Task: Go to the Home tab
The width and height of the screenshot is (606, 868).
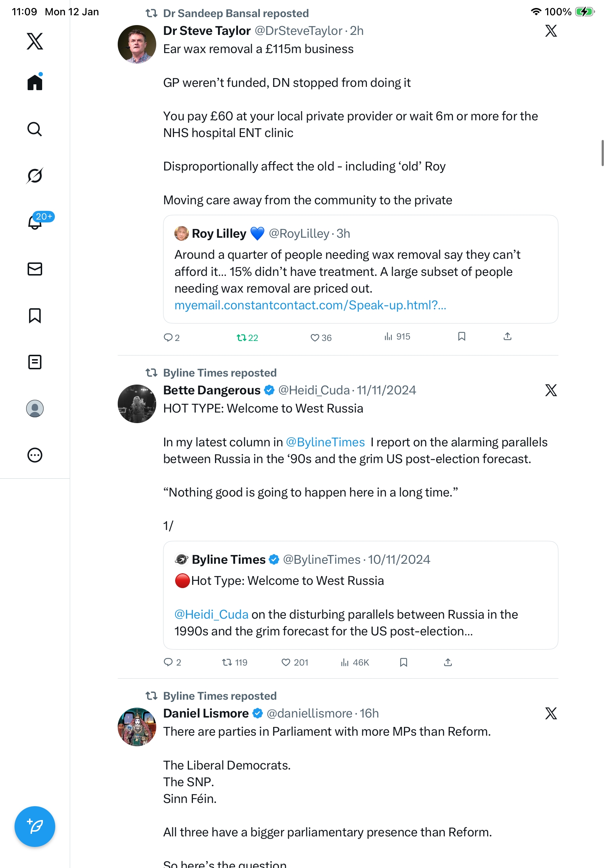Action: 35,83
